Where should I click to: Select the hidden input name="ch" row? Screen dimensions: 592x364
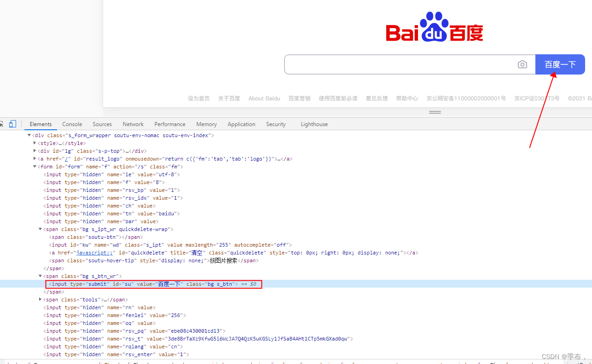[x=99, y=206]
